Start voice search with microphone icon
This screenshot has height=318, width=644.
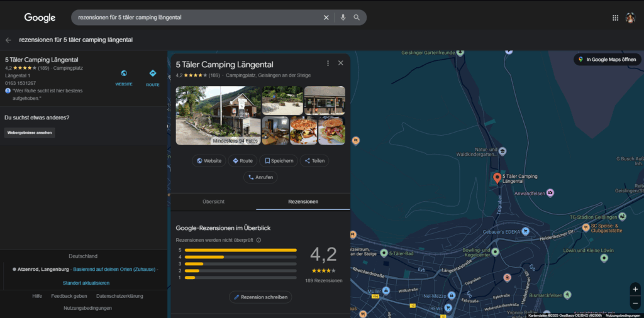pyautogui.click(x=343, y=18)
